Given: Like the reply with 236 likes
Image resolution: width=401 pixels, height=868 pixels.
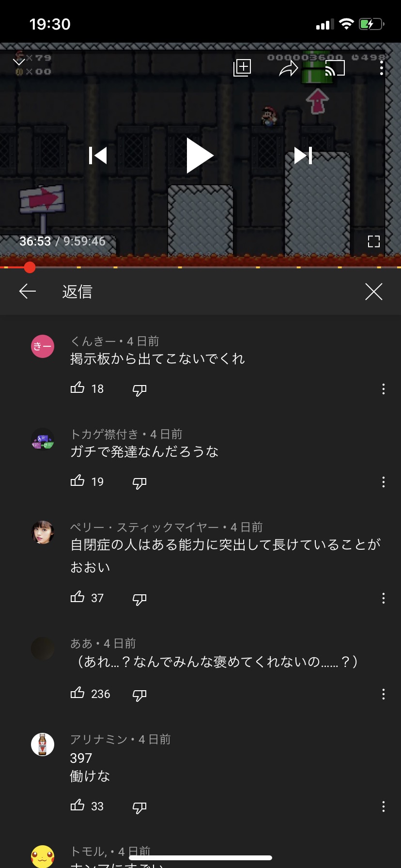Looking at the screenshot, I should [x=77, y=693].
